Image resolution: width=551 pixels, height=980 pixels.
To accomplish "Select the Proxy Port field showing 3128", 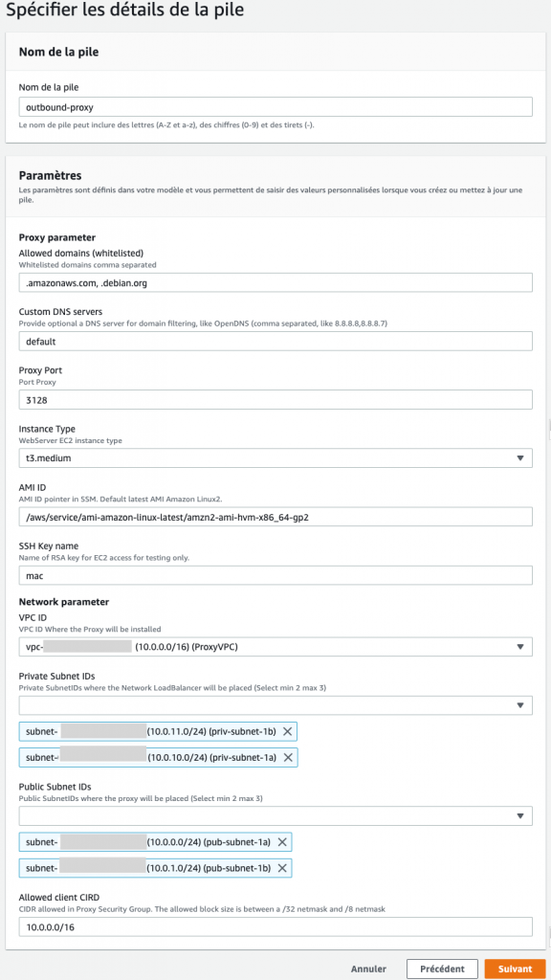I will click(x=275, y=399).
